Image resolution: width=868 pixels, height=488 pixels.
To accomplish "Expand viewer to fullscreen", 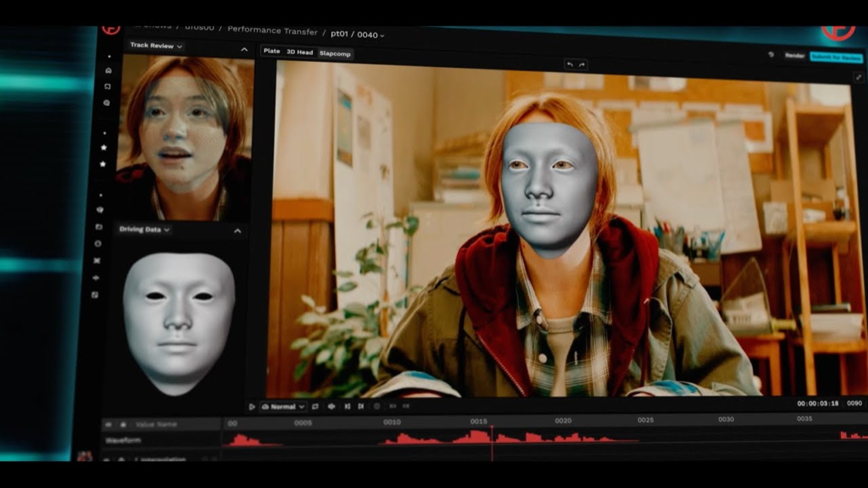I will (x=858, y=77).
